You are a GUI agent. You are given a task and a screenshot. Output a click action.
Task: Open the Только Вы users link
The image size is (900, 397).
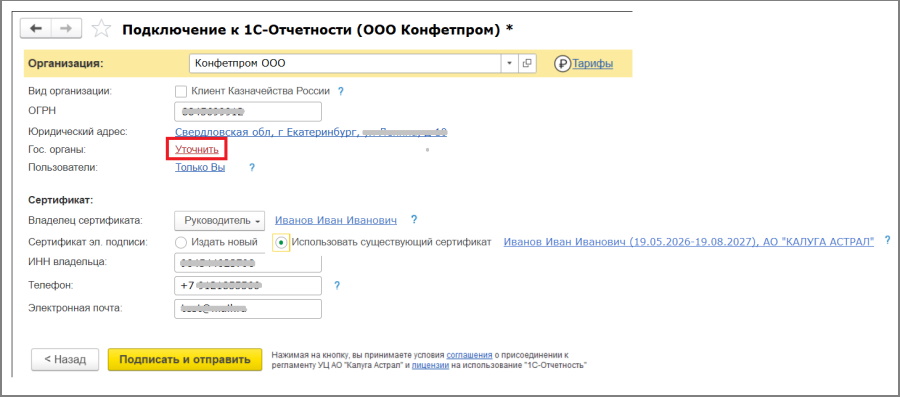point(200,168)
